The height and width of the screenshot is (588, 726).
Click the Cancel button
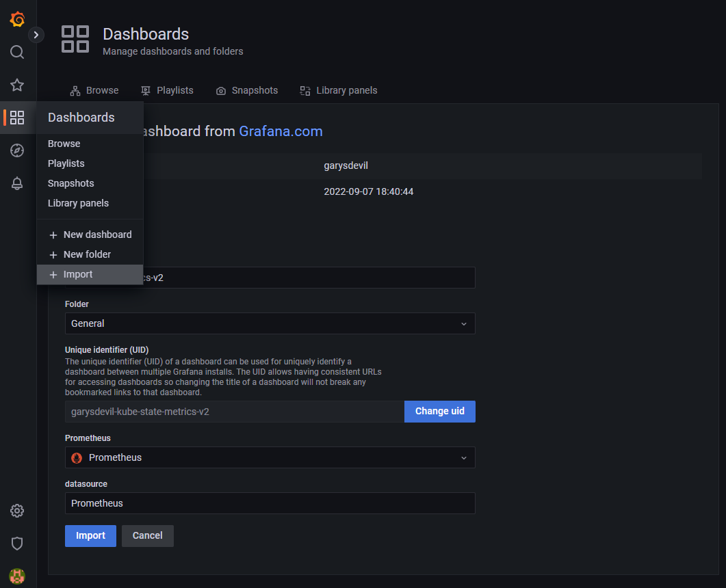pos(148,536)
